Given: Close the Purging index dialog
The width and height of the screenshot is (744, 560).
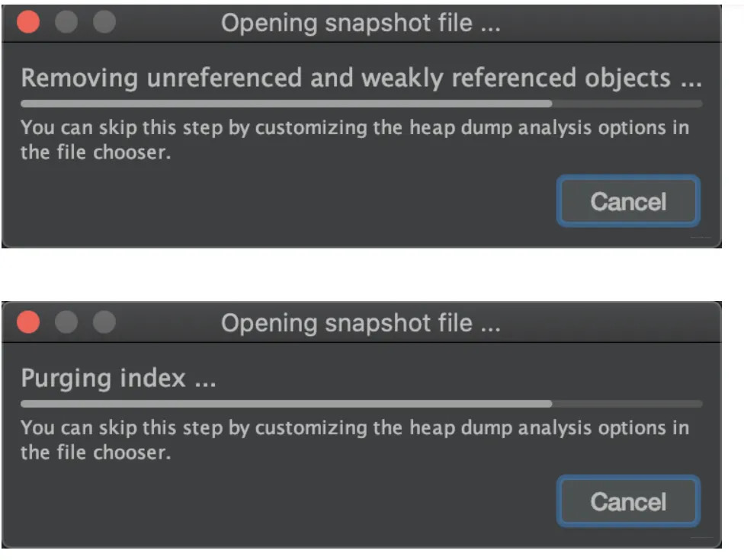Looking at the screenshot, I should click(x=28, y=323).
